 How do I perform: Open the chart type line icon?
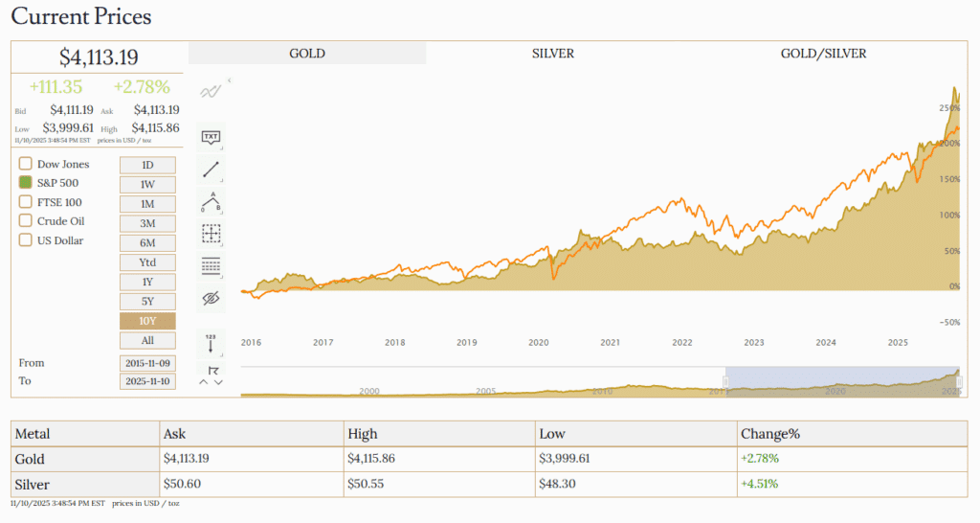pos(211,92)
